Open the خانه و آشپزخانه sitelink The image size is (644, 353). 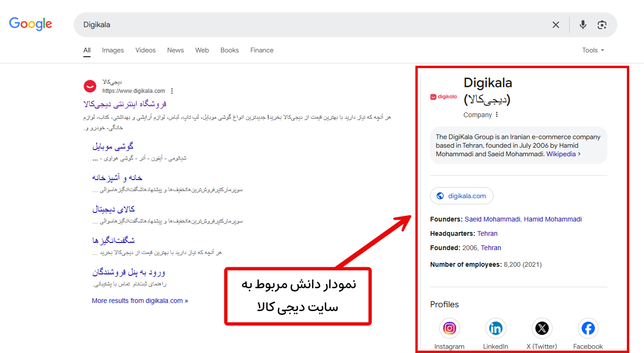(117, 178)
